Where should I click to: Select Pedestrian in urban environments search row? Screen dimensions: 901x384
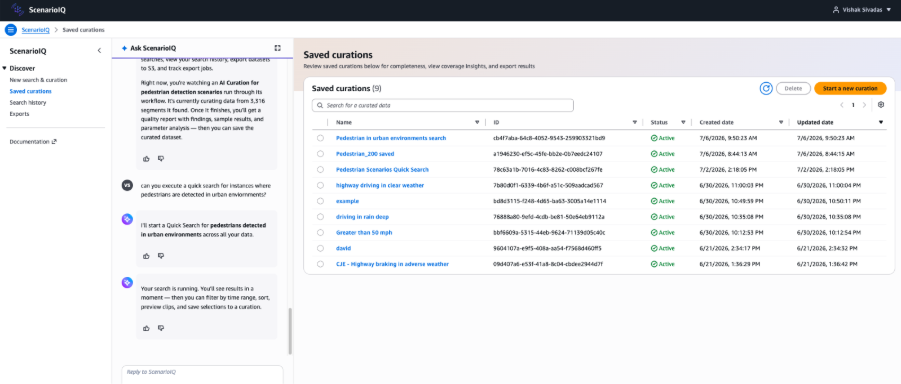tap(320, 138)
